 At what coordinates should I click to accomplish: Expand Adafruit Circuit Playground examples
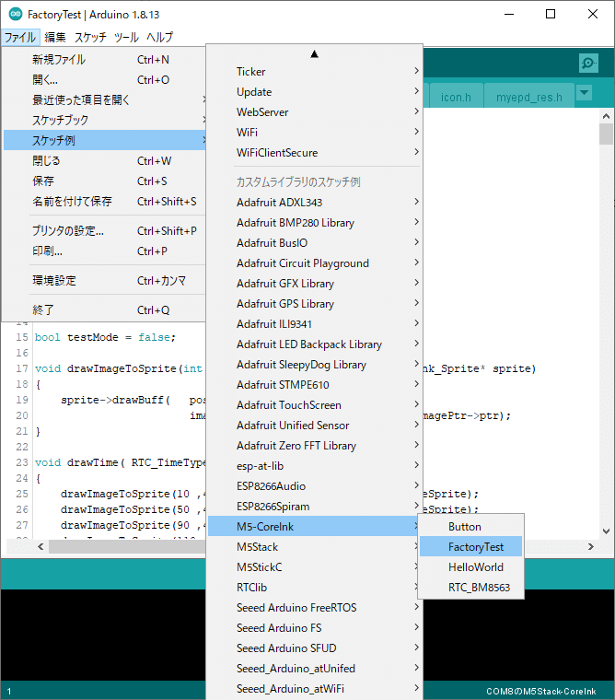314,262
